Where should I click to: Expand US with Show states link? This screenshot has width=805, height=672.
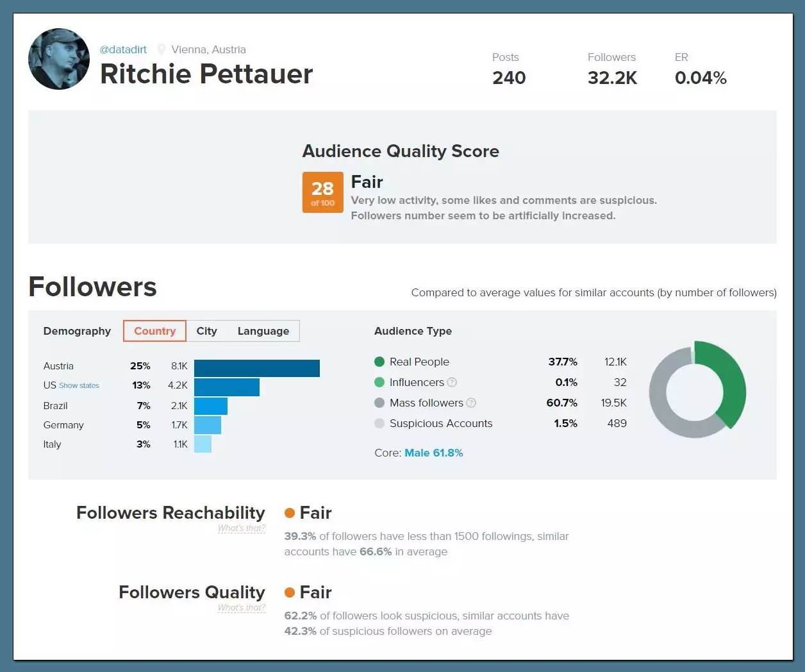pos(79,385)
